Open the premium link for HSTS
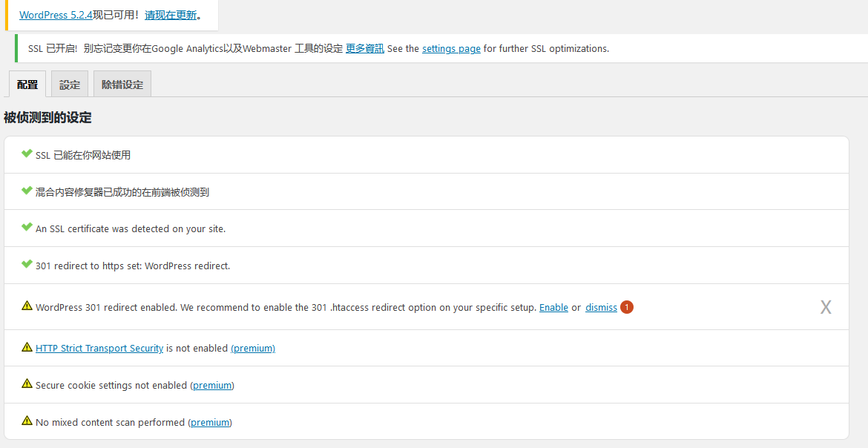 pyautogui.click(x=253, y=349)
